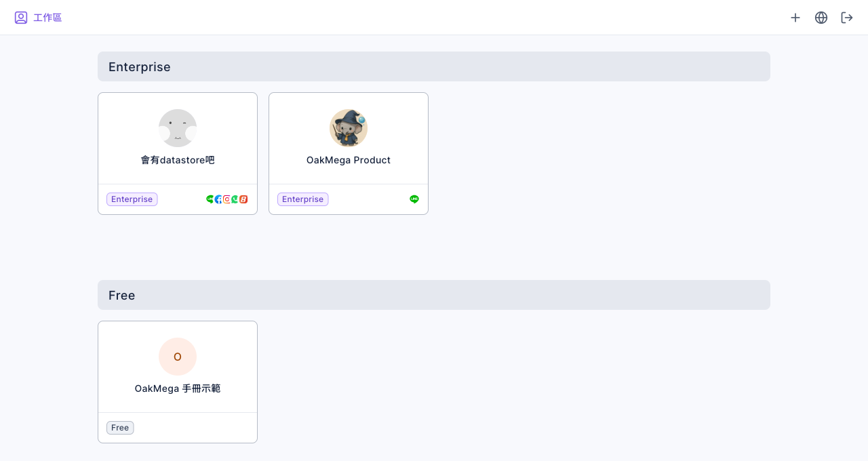Click the gray face avatar thumbnail

point(178,128)
